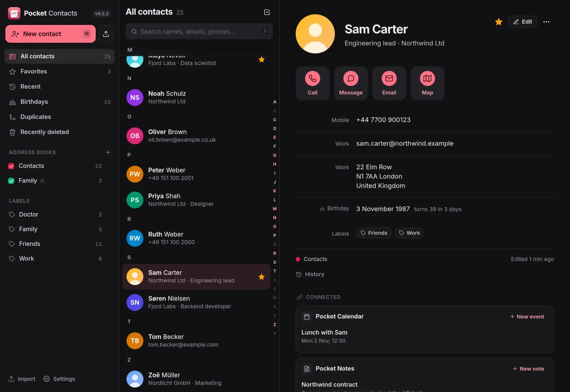Image resolution: width=570 pixels, height=392 pixels.
Task: Open the Lunch with Sam event
Action: point(425,336)
